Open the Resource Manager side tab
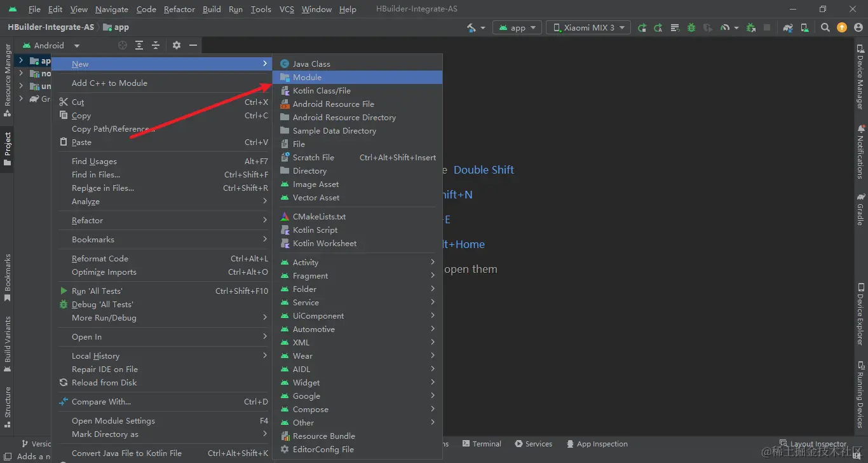This screenshot has width=868, height=463. pyautogui.click(x=8, y=81)
